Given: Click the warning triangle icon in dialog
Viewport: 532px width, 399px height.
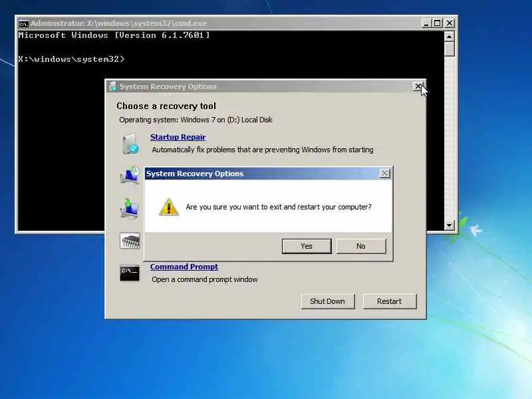Looking at the screenshot, I should (169, 207).
